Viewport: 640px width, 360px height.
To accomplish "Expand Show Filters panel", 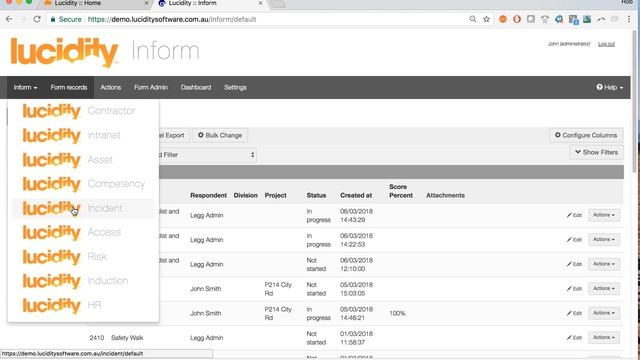I will click(x=596, y=152).
